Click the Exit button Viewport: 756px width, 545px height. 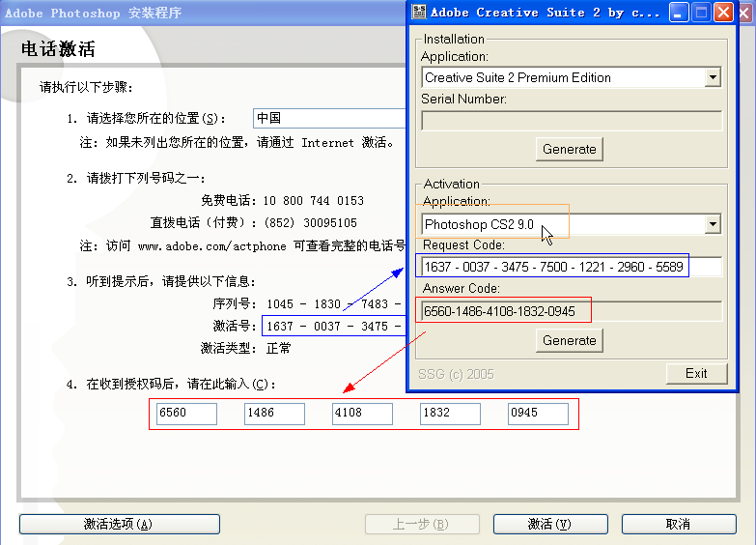696,373
